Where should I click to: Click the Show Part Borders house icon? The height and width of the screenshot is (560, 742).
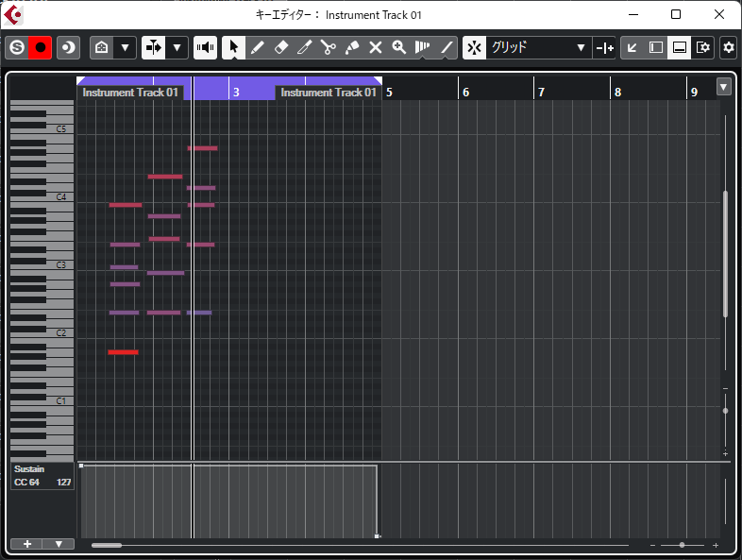102,47
